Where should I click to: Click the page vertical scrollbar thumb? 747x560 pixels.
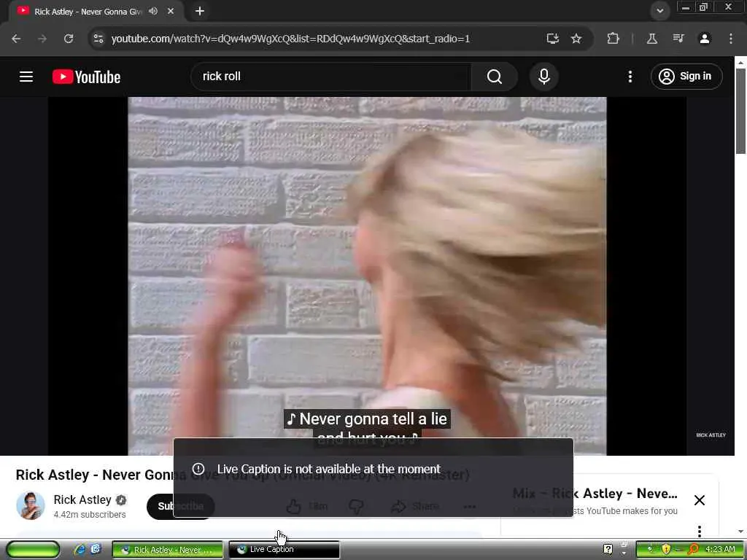tap(740, 111)
